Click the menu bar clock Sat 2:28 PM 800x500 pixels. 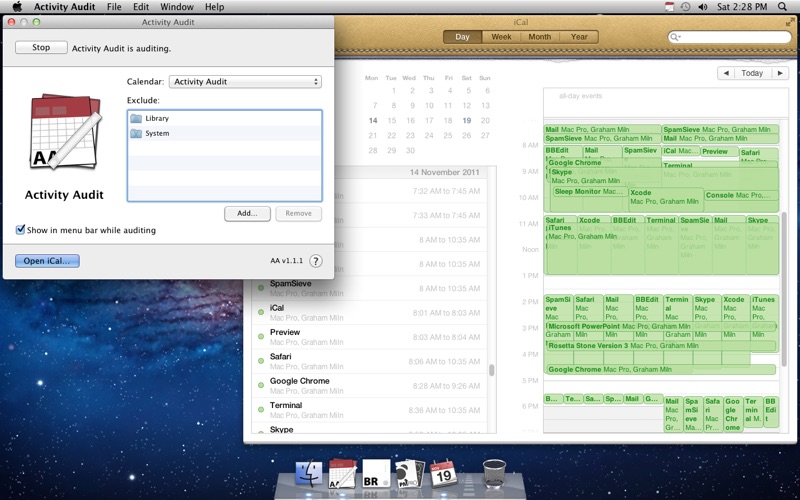[742, 7]
